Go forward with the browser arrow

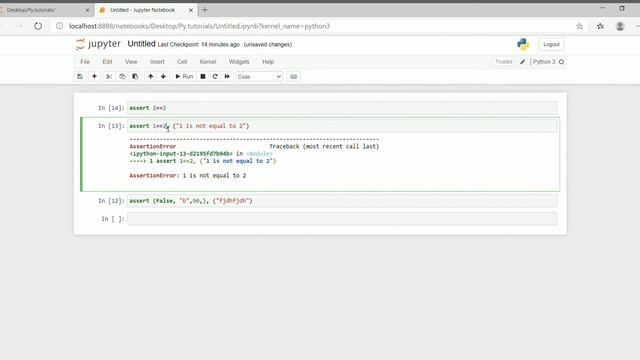[x=20, y=26]
